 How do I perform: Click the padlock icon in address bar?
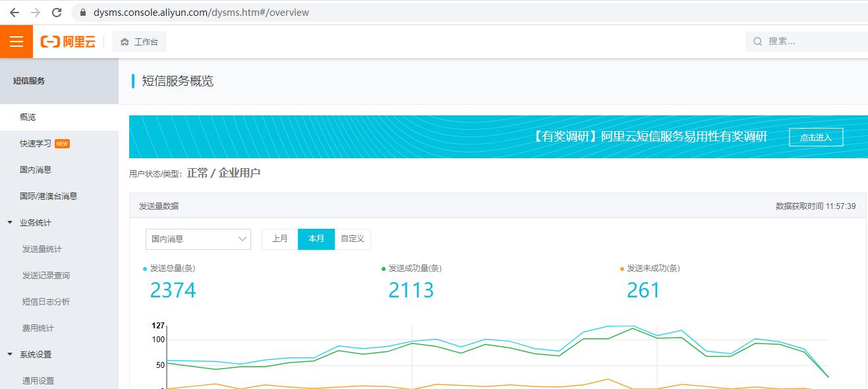point(82,13)
